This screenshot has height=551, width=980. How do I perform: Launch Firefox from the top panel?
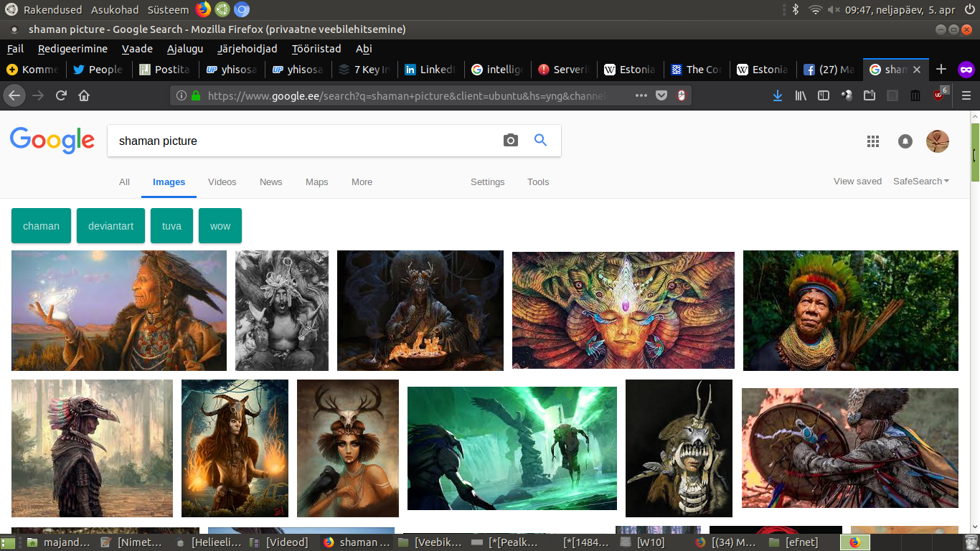[203, 9]
